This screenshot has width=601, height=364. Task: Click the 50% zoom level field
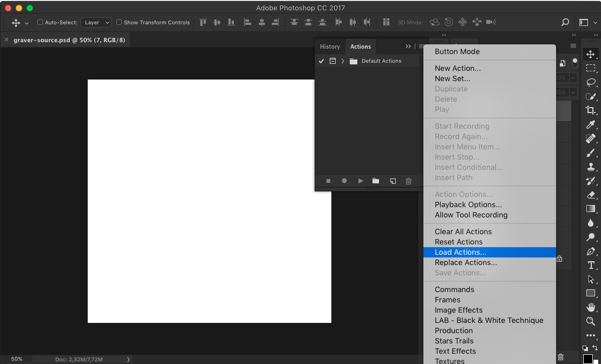(x=17, y=359)
